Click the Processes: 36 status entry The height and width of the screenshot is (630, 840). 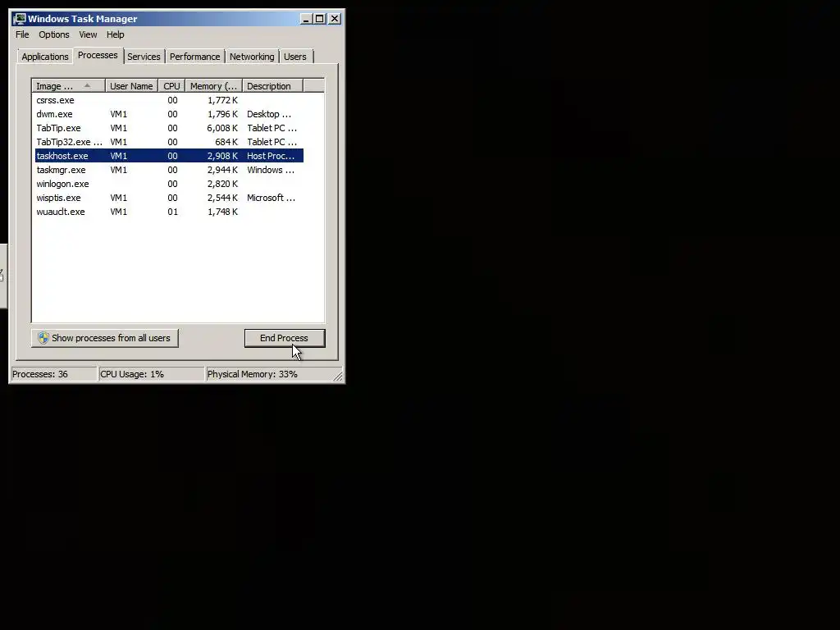53,374
